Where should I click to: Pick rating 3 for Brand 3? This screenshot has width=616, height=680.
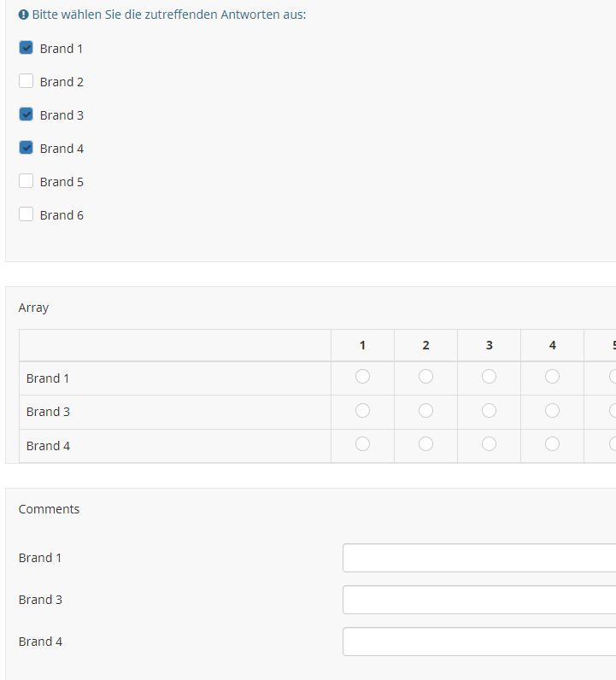489,411
